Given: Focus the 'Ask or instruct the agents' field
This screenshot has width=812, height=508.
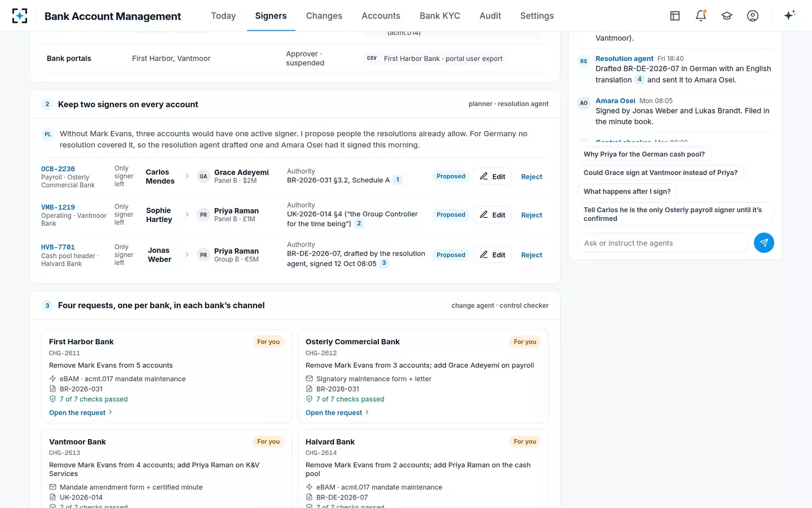Looking at the screenshot, I should [x=663, y=243].
